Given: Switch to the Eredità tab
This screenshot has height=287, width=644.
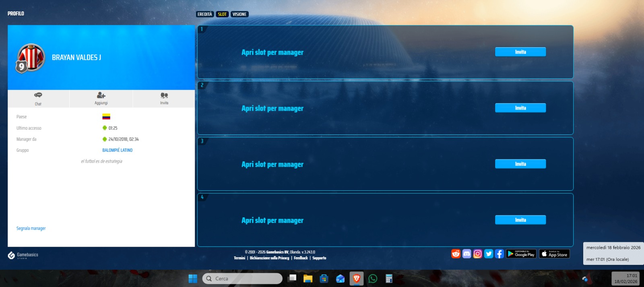Looking at the screenshot, I should [x=205, y=14].
